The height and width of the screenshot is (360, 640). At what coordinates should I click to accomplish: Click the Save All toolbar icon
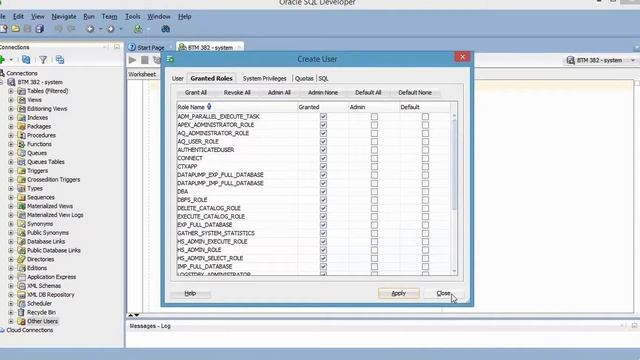40,29
